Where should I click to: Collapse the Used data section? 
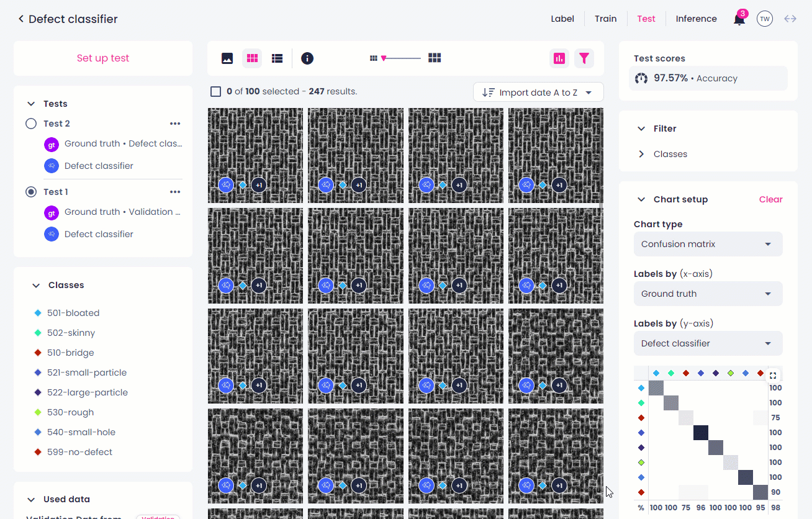tap(31, 499)
